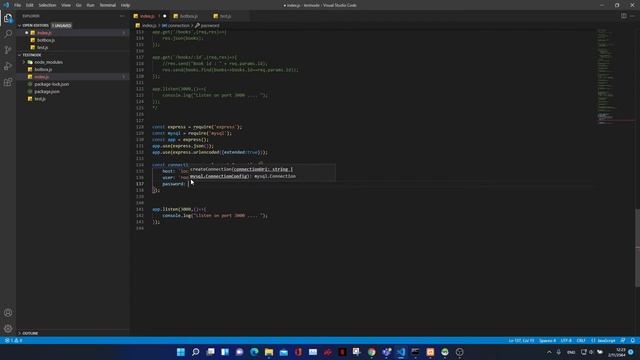Expand the Outline section
Image resolution: width=640 pixels, height=360 pixels.
click(x=30, y=333)
